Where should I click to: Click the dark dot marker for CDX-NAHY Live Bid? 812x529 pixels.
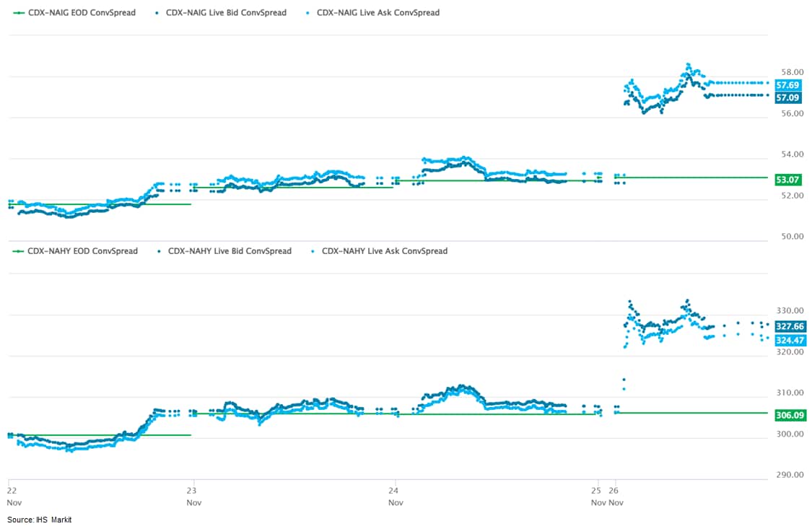point(158,251)
